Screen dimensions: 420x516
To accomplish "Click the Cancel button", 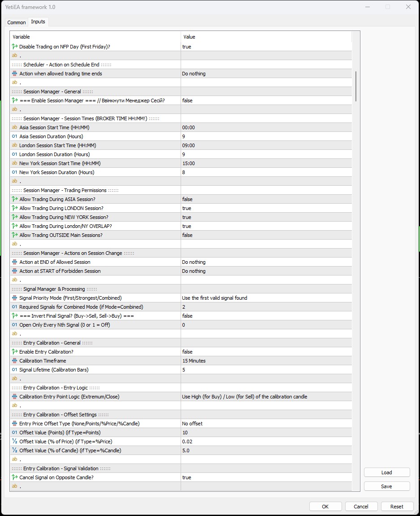I will coord(361,507).
